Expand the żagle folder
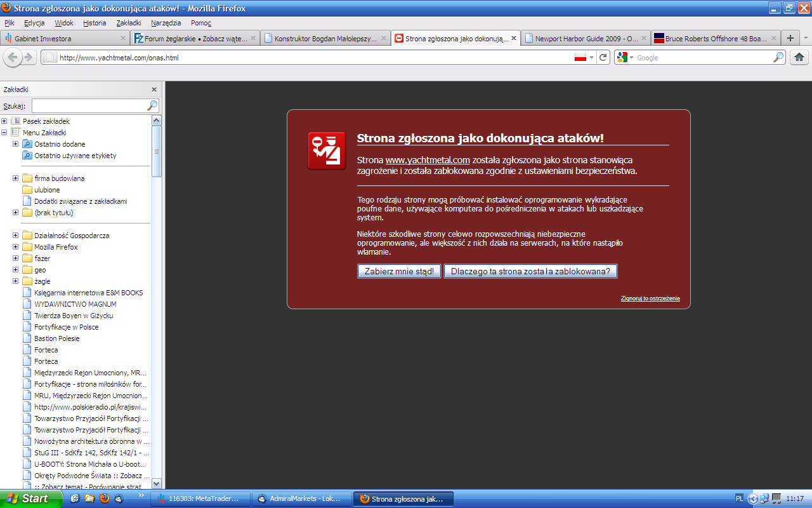The image size is (812, 508). [16, 281]
